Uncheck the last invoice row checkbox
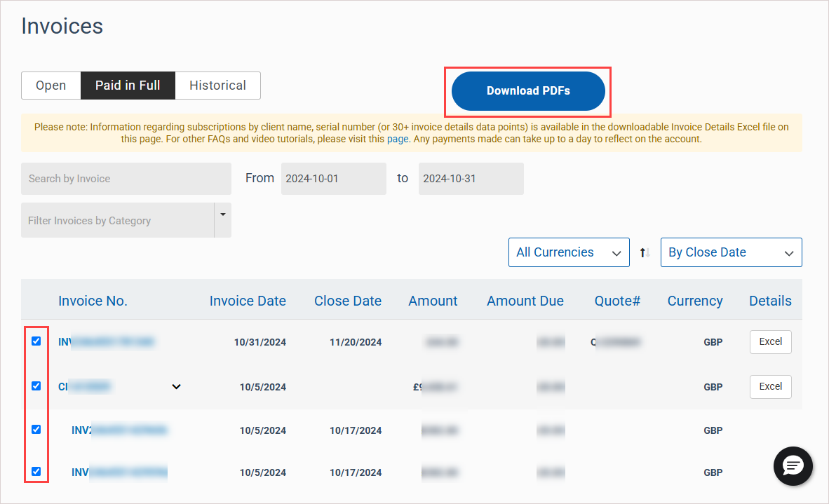Viewport: 829px width, 504px height. pos(36,471)
